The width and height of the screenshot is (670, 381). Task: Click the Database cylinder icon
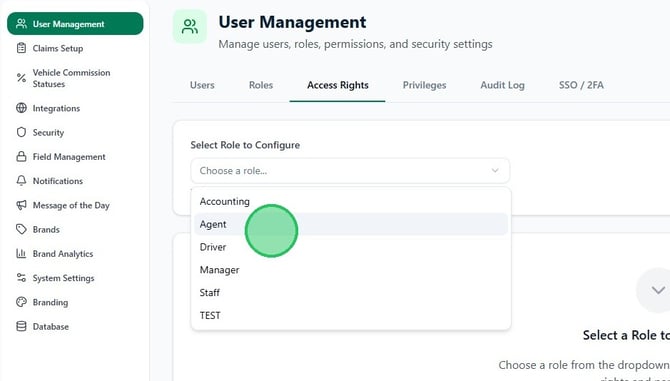21,326
